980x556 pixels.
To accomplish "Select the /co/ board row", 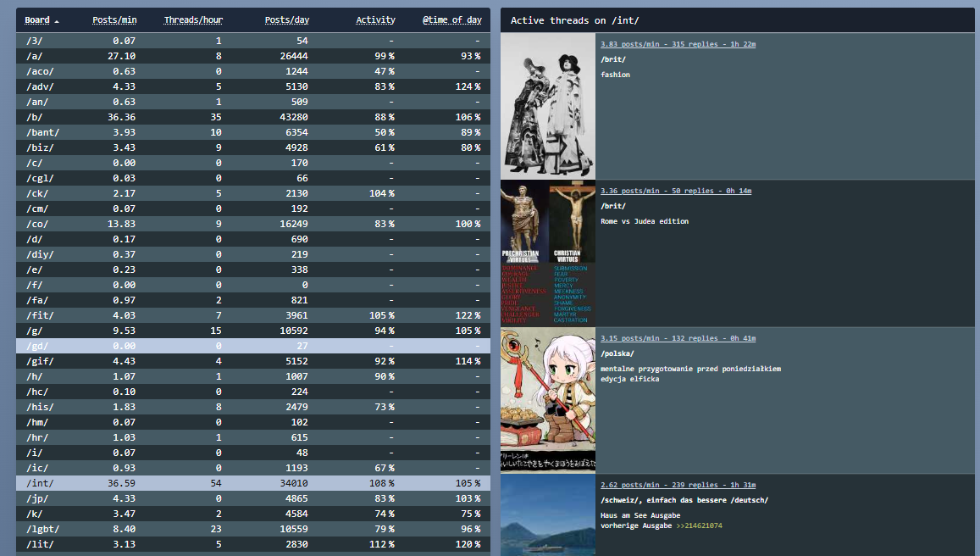I will (x=253, y=224).
